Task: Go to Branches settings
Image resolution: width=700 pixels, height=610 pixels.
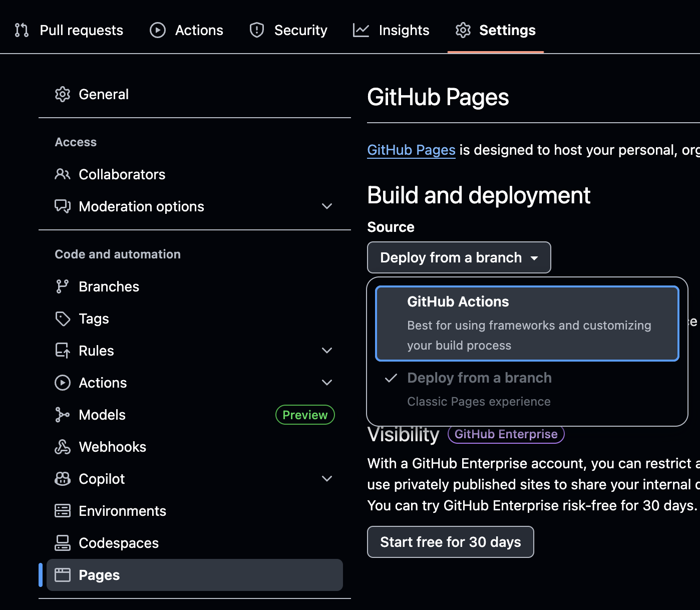Action: pyautogui.click(x=195, y=286)
